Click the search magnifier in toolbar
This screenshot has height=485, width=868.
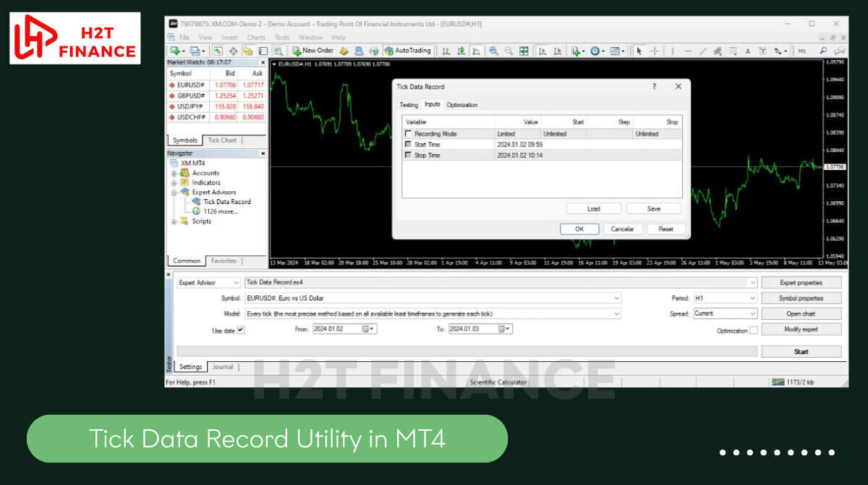click(x=823, y=51)
